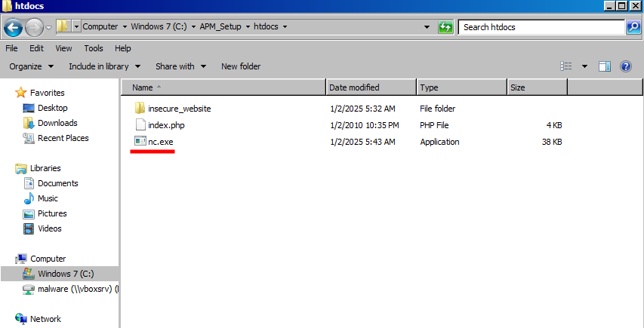
Task: Open the recent pages dropdown arrow
Action: coord(48,27)
